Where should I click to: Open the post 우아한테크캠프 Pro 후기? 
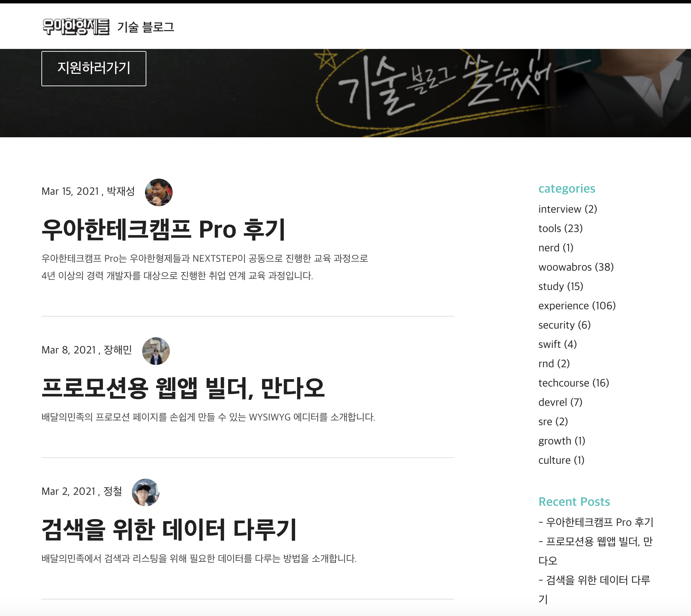163,229
